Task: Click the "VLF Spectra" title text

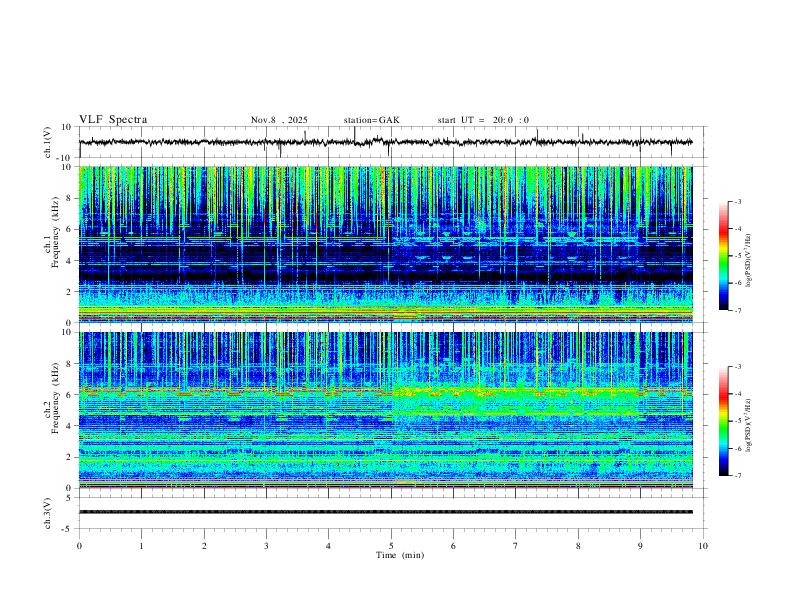Action: pyautogui.click(x=113, y=120)
